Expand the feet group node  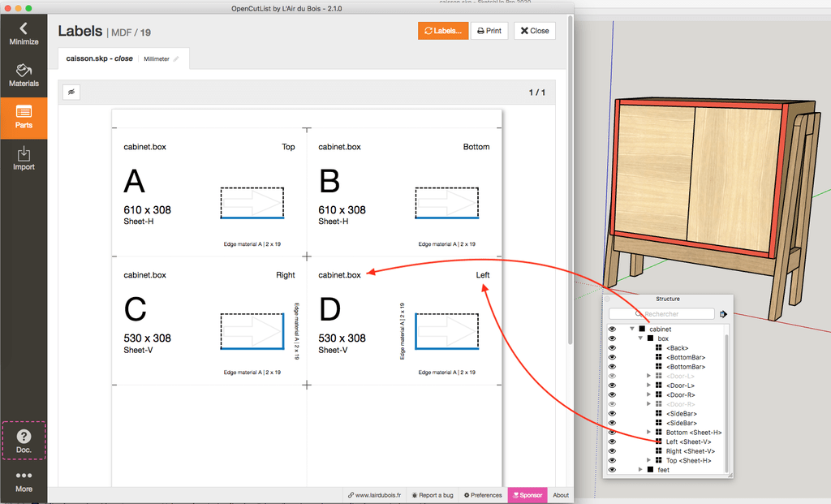coord(640,470)
